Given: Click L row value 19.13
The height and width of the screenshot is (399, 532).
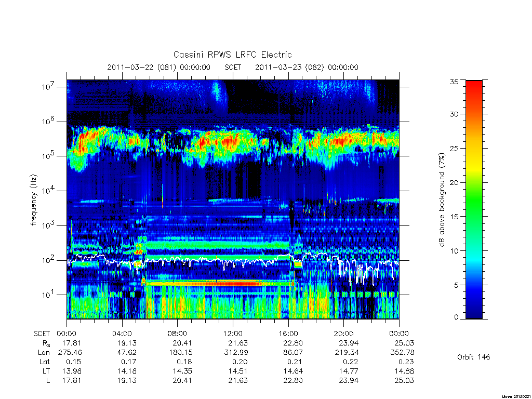Looking at the screenshot, I should coord(127,380).
